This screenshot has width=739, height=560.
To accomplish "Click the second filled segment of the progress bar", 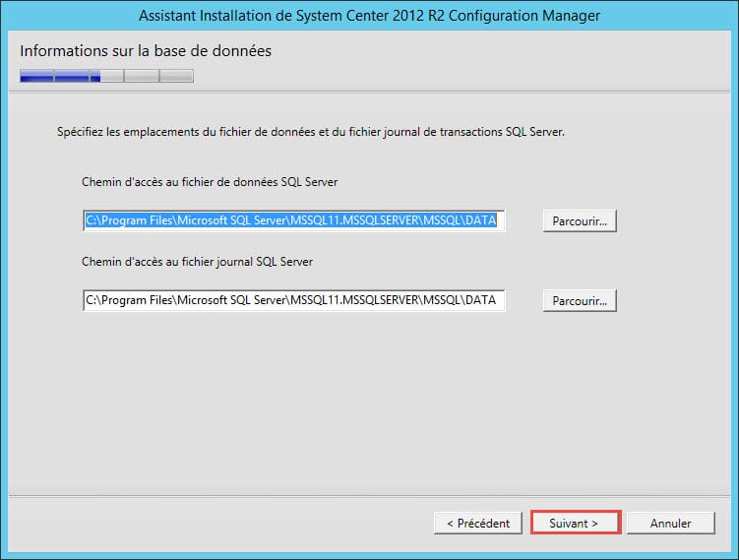I will [72, 76].
